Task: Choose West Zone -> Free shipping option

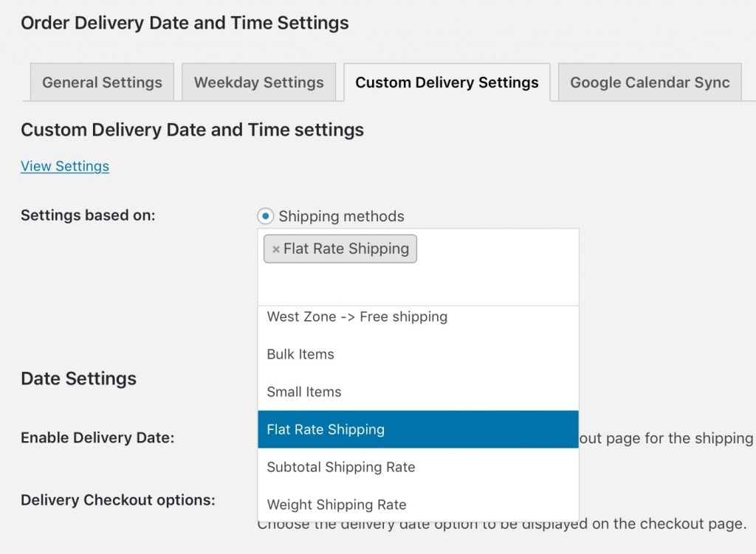Action: click(x=357, y=316)
